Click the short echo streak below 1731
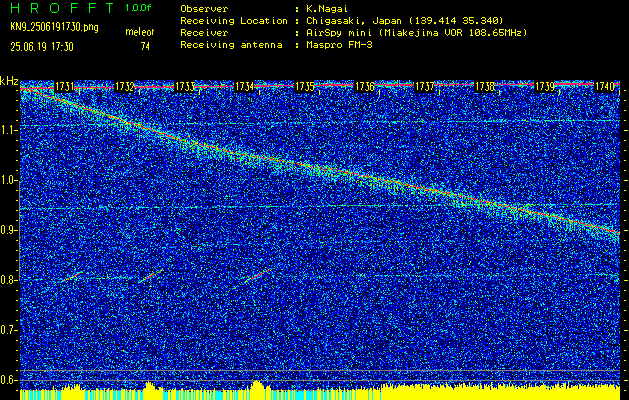Viewport: 629px width, 400px height. click(71, 276)
